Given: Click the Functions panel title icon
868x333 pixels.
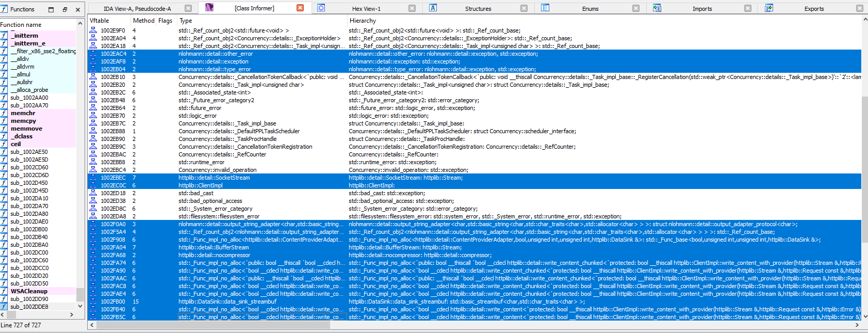Looking at the screenshot, I should tap(4, 9).
